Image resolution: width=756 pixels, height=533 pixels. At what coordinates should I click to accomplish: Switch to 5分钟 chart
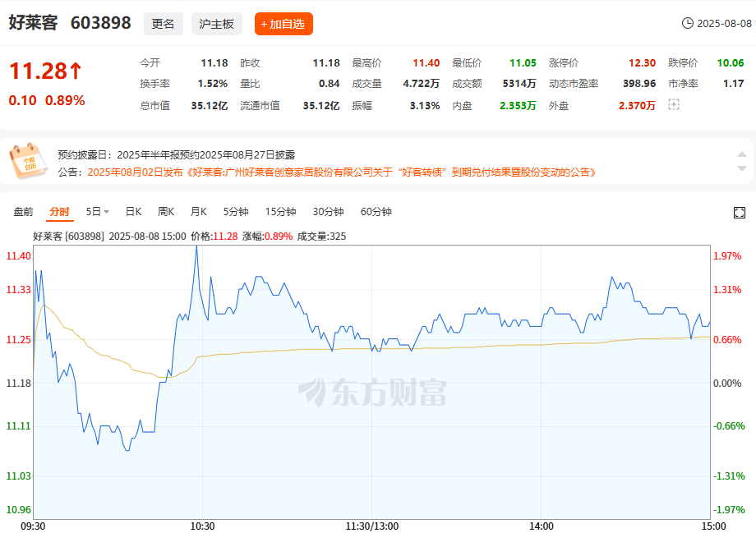click(x=236, y=212)
